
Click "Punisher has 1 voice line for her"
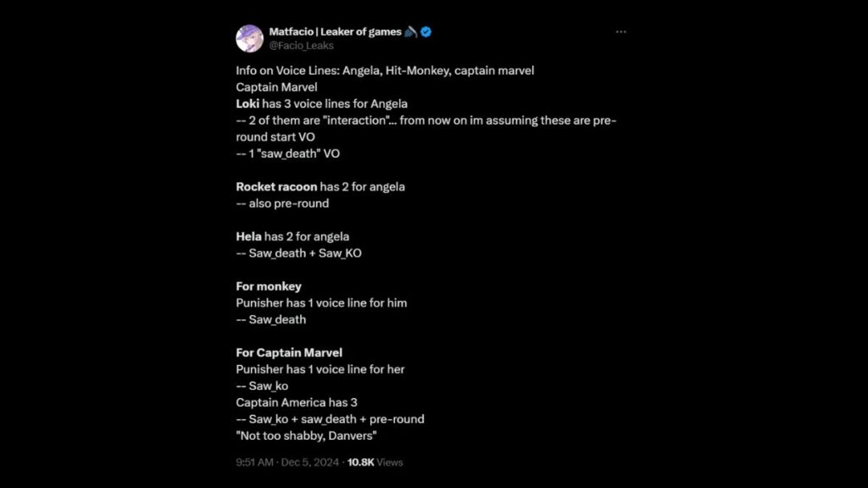320,369
